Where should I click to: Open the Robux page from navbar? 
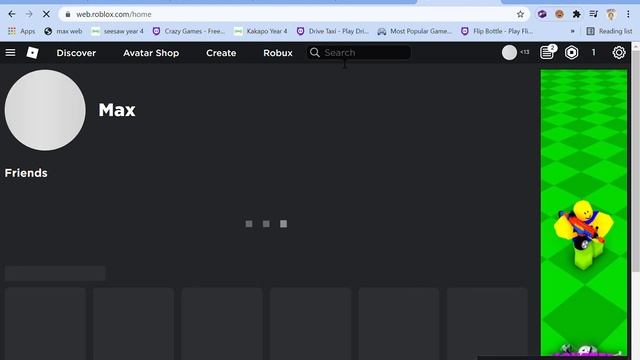tap(278, 53)
